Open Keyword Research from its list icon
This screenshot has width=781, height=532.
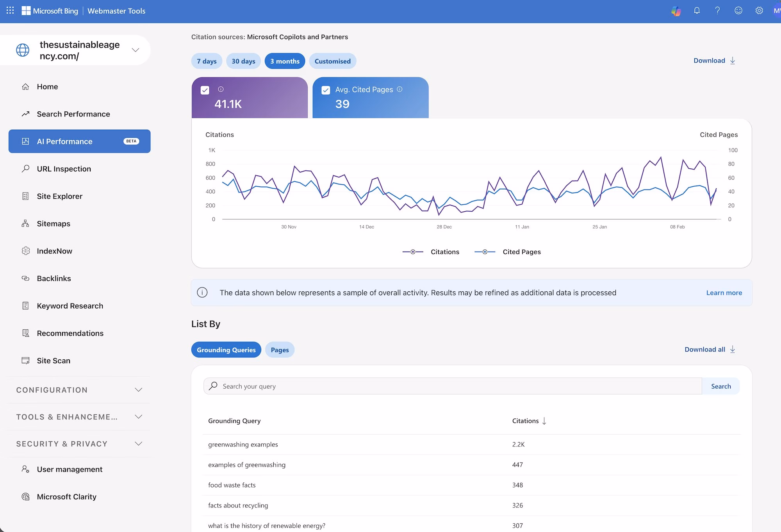(x=25, y=306)
